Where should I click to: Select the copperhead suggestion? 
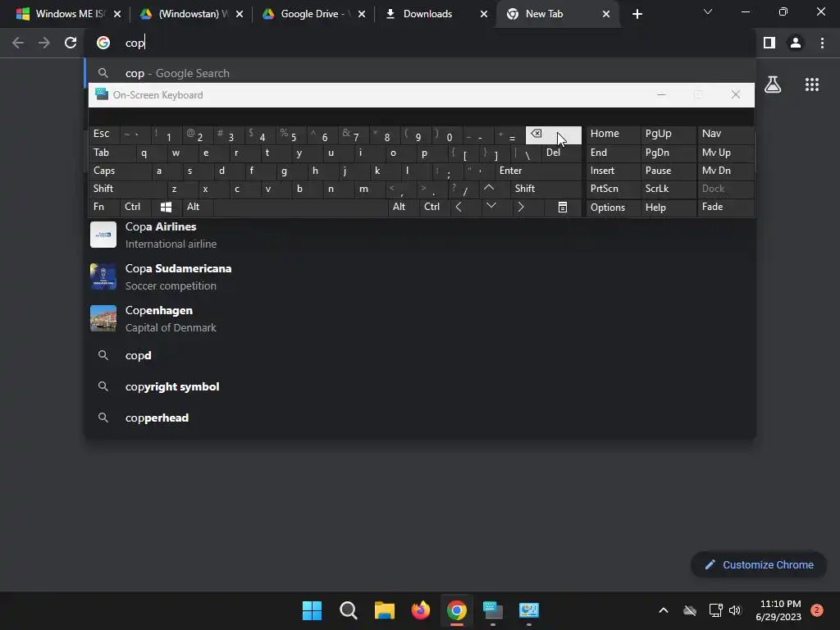[421, 418]
